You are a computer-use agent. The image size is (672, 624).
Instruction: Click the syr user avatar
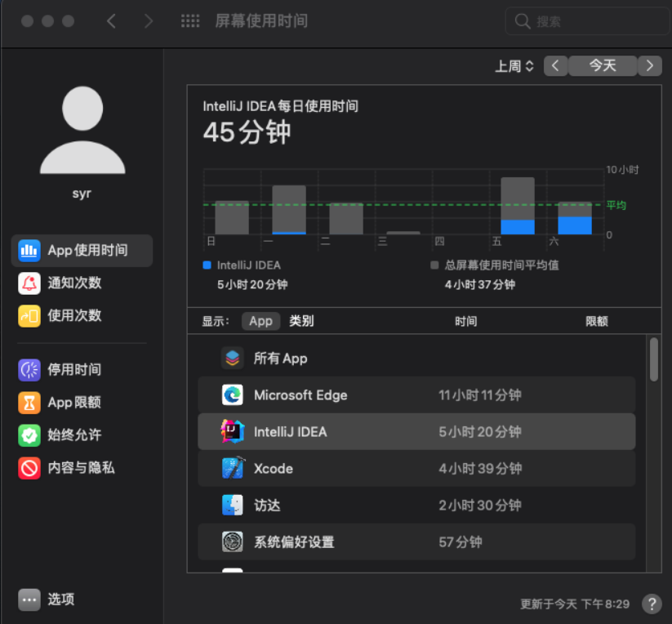82,130
